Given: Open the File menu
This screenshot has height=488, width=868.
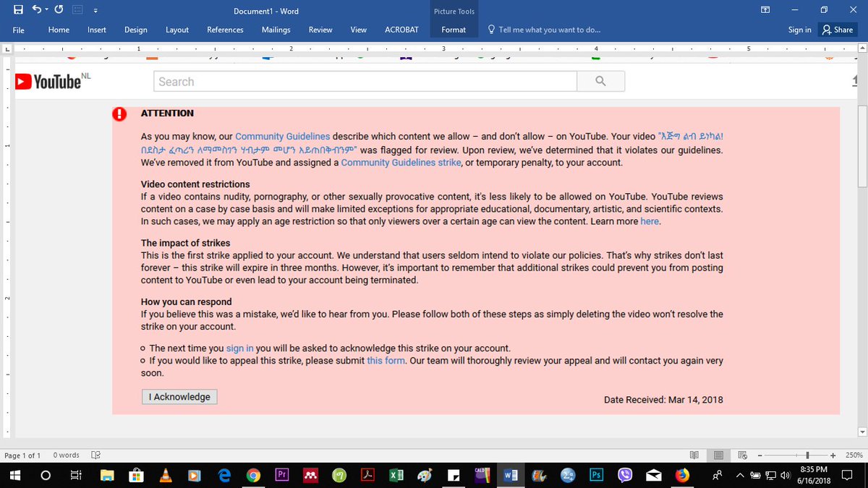Looking at the screenshot, I should pyautogui.click(x=19, y=30).
